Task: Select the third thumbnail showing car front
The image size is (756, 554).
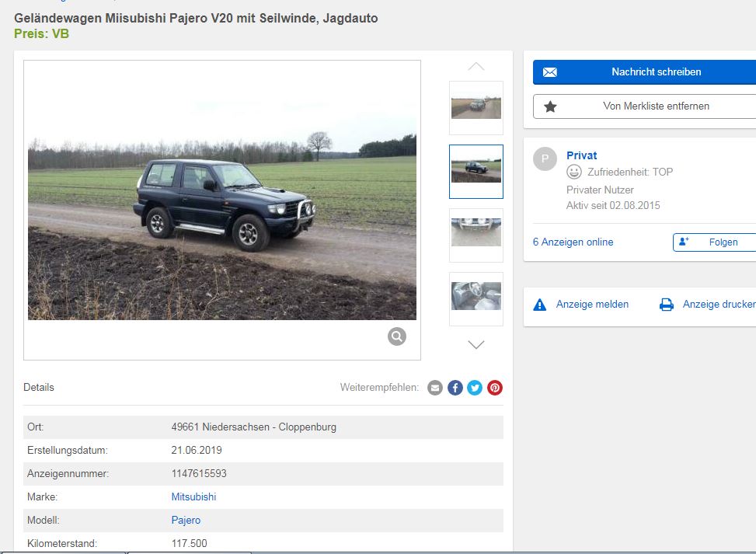Action: click(476, 235)
